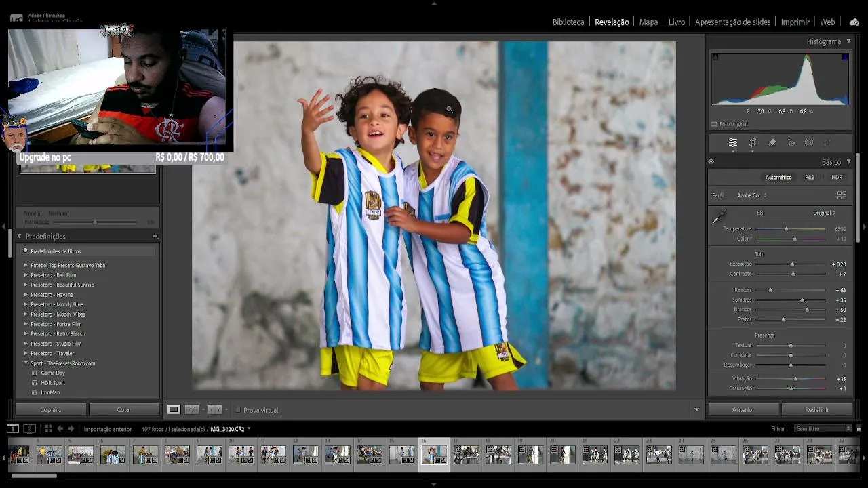Click the filter lock switch icon
This screenshot has width=868, height=488.
(x=859, y=428)
